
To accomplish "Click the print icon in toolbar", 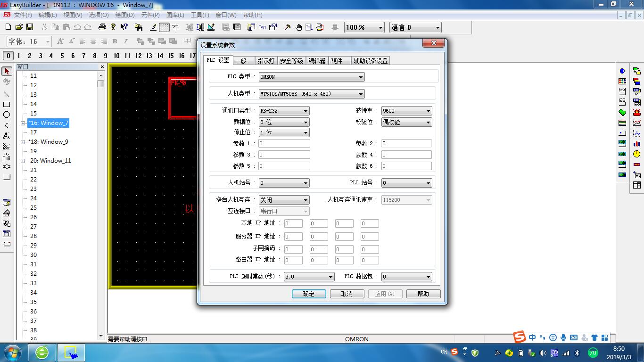I will click(x=102, y=27).
